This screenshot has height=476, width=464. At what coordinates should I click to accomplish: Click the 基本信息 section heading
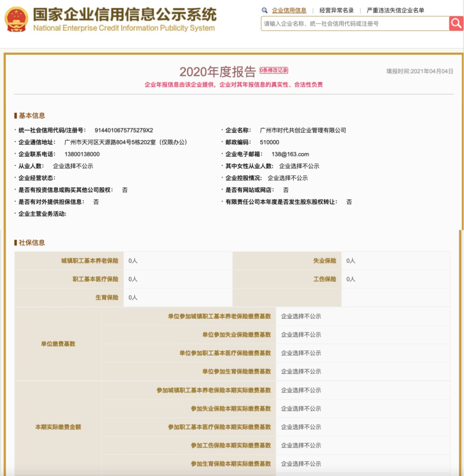point(31,116)
